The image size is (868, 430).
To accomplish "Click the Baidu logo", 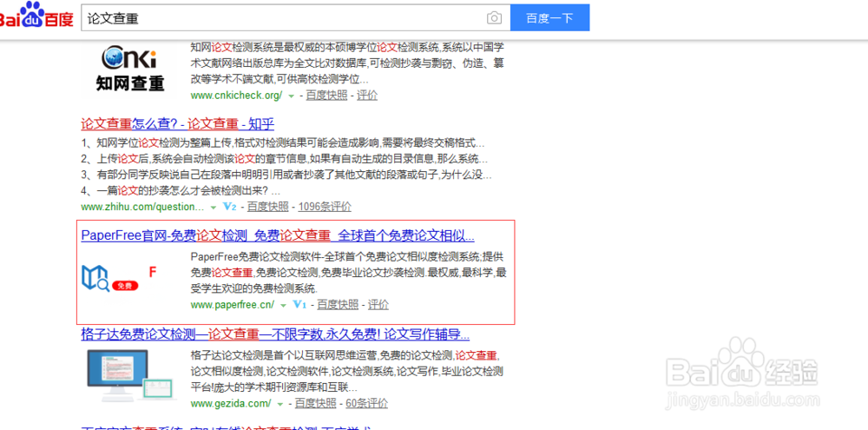I will 36,16.
